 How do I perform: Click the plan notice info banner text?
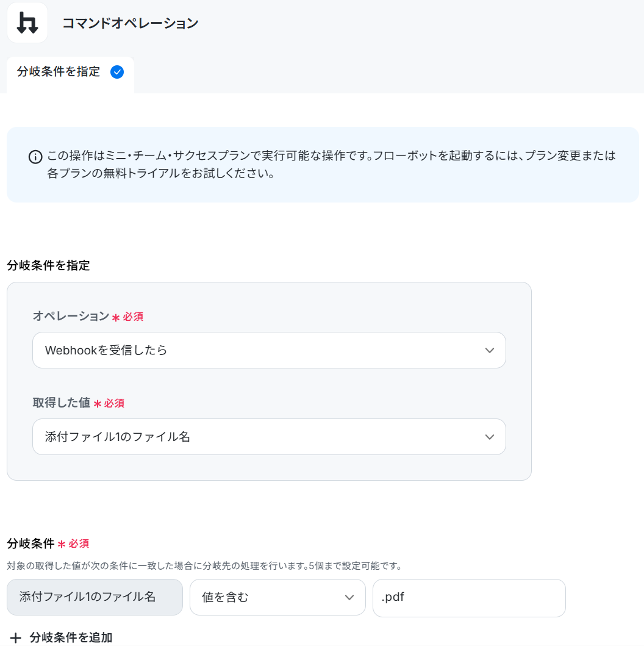(x=331, y=164)
